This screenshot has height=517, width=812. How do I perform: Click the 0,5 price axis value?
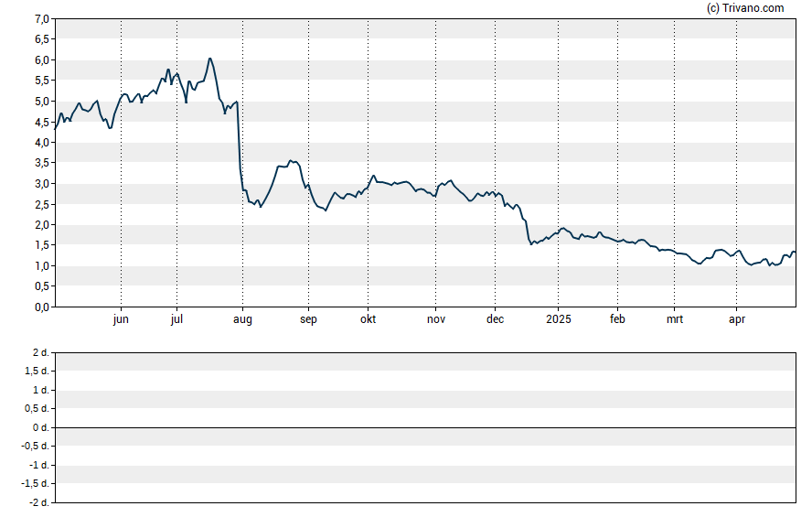(x=42, y=286)
